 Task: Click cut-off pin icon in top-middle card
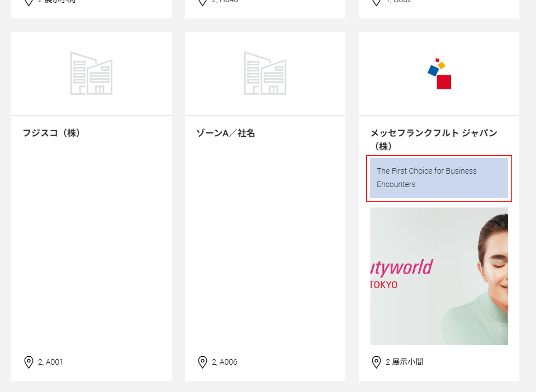click(x=203, y=2)
